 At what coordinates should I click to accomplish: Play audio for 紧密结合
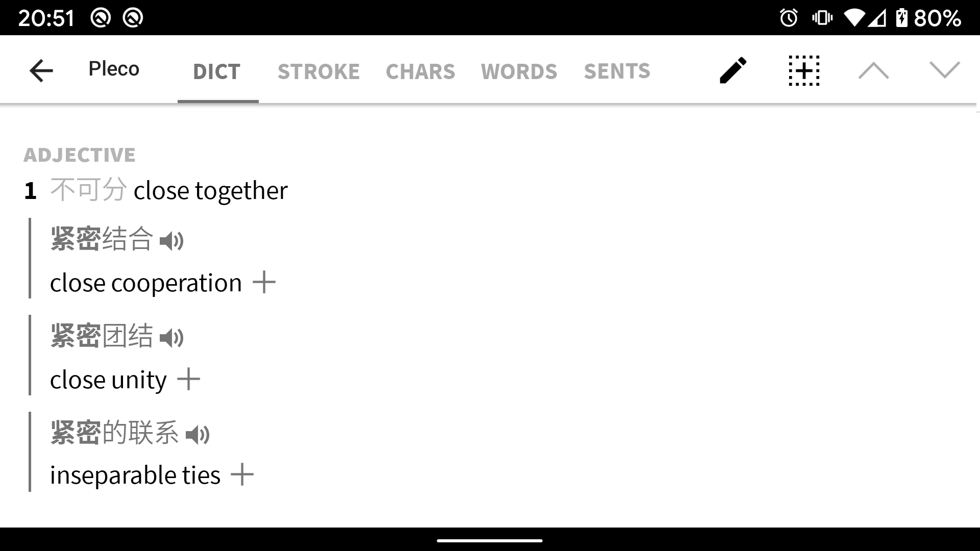point(171,241)
